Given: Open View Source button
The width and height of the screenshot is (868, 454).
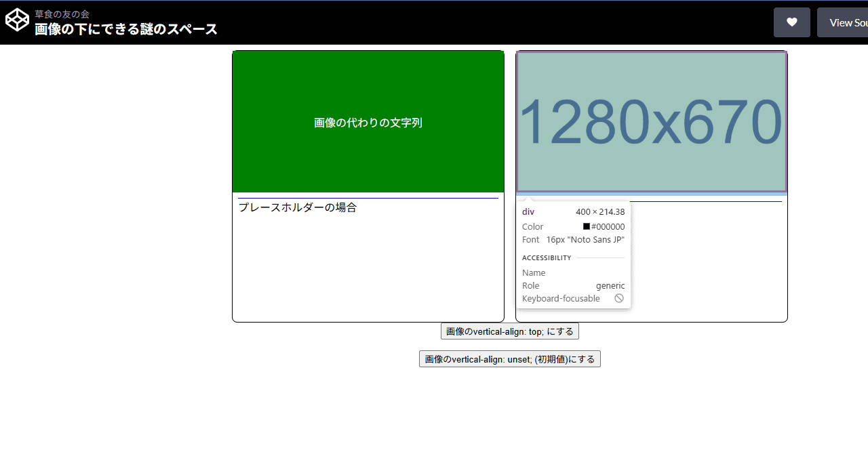Looking at the screenshot, I should 843,22.
